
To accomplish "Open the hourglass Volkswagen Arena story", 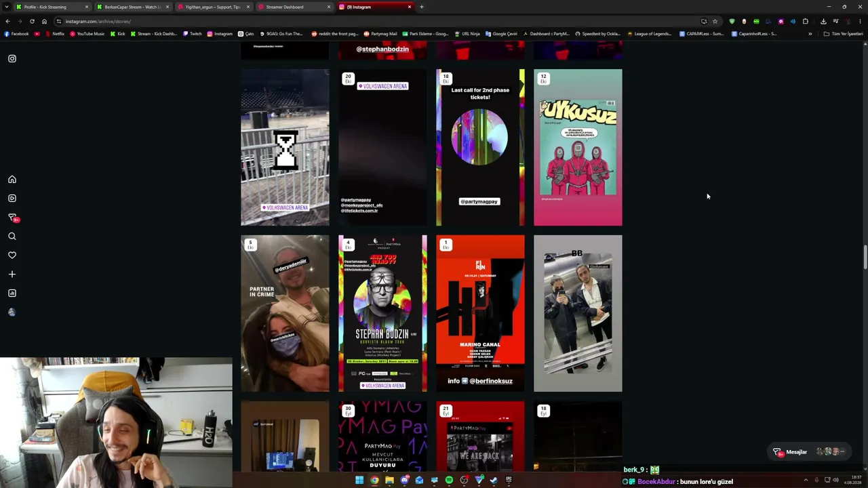I will click(x=285, y=147).
